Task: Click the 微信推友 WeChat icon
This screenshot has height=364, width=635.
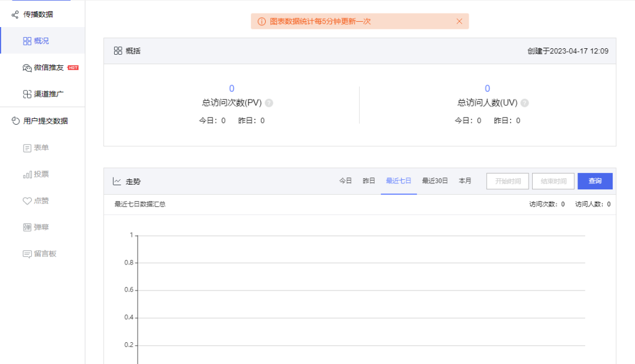Action: pyautogui.click(x=27, y=68)
